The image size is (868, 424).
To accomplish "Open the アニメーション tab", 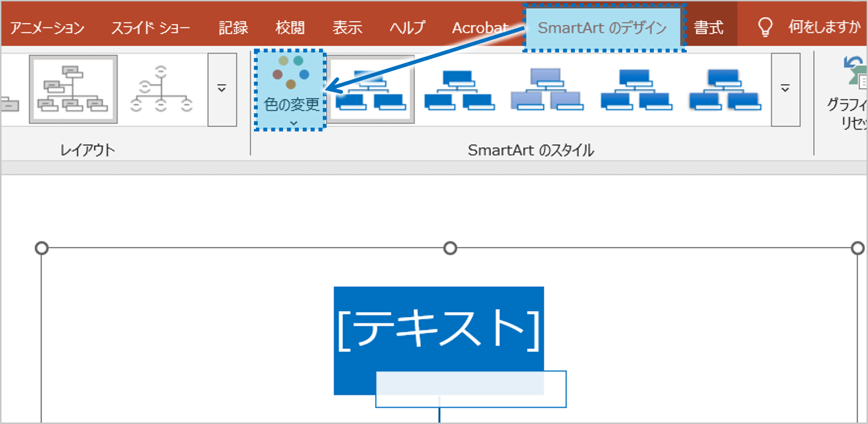I will pos(47,28).
